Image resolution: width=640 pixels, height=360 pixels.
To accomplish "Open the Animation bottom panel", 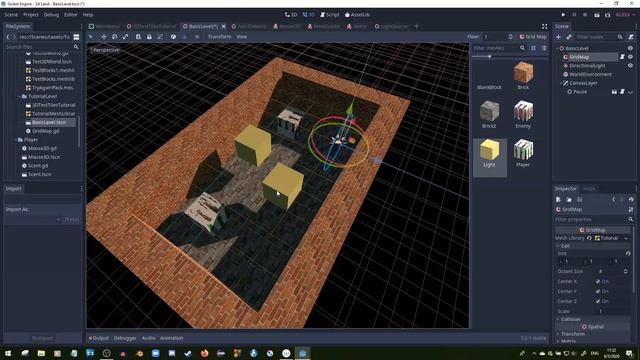I will pyautogui.click(x=171, y=338).
